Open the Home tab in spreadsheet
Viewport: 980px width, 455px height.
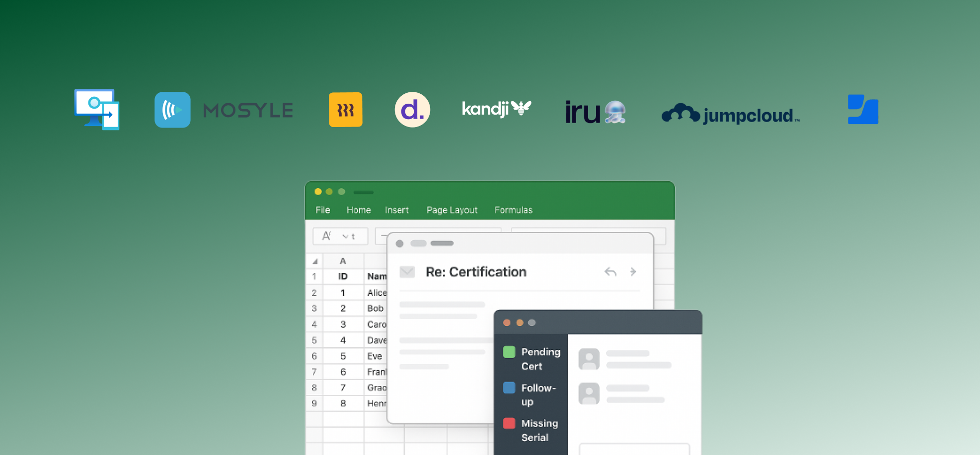coord(359,210)
